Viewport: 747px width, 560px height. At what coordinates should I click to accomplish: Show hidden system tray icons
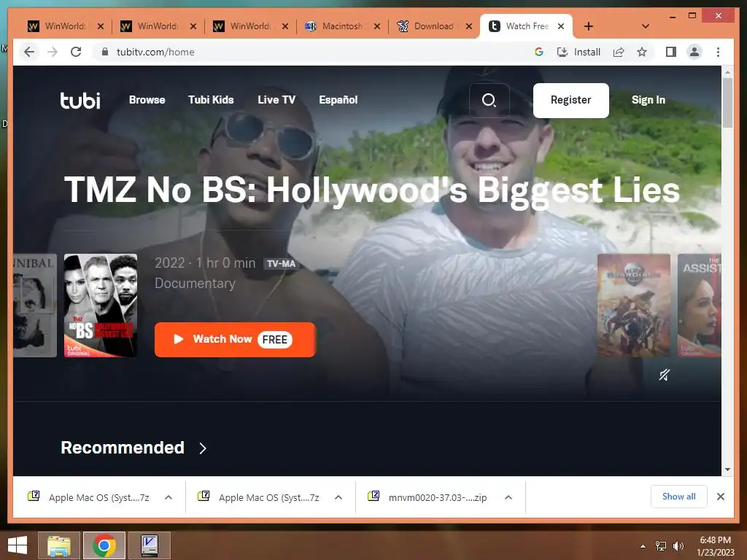pyautogui.click(x=643, y=546)
